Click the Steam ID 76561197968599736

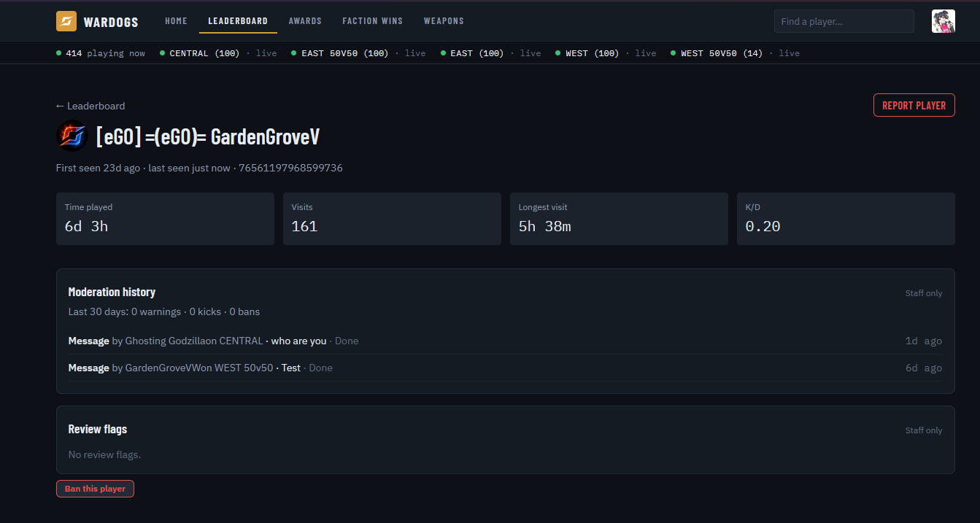click(290, 168)
